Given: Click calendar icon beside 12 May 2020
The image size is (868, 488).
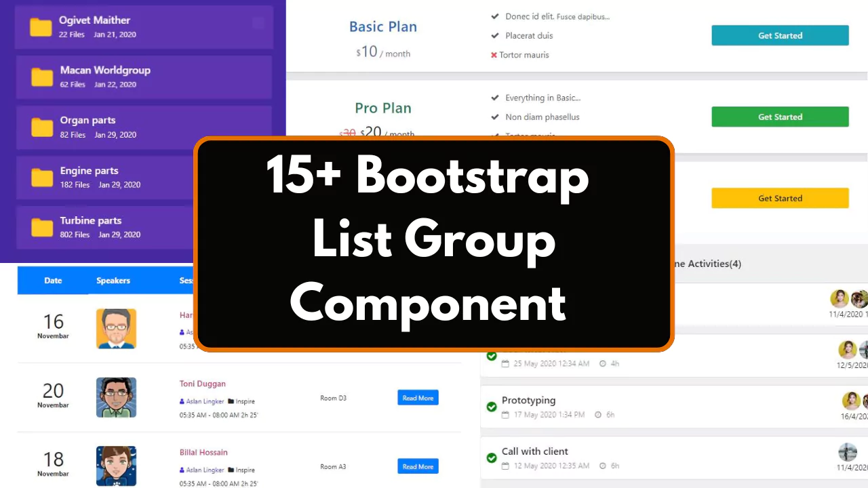Looking at the screenshot, I should coord(505,466).
